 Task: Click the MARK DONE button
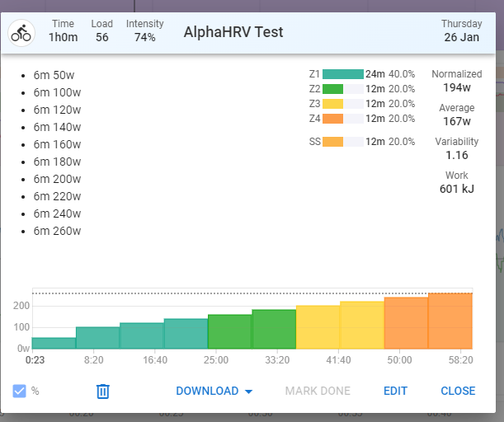pos(318,391)
